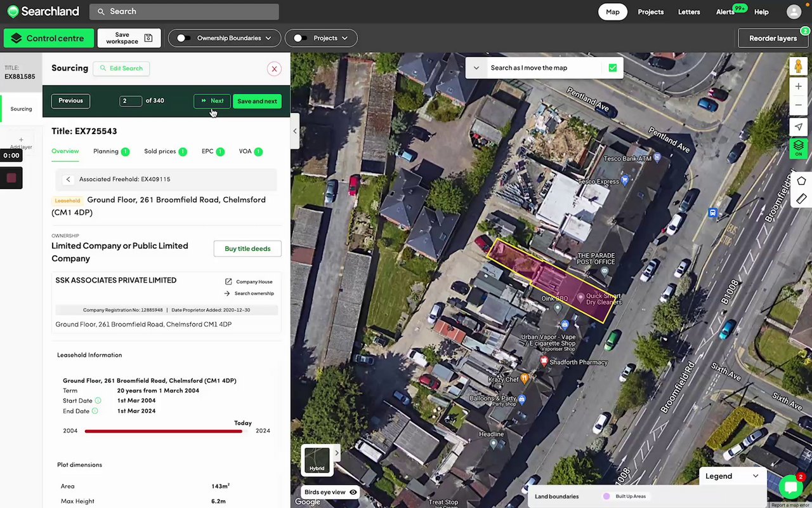Switch to the Planning tab
This screenshot has width=812, height=508.
coord(111,151)
